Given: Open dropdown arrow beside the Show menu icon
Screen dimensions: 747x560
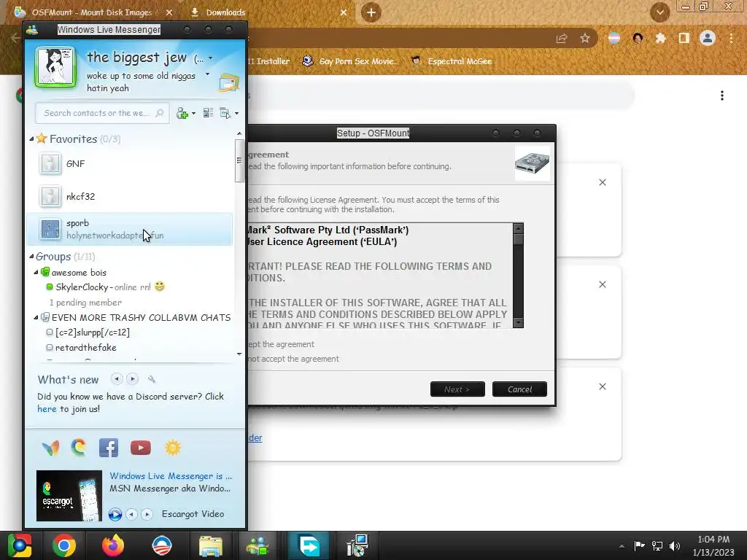Looking at the screenshot, I should click(237, 113).
